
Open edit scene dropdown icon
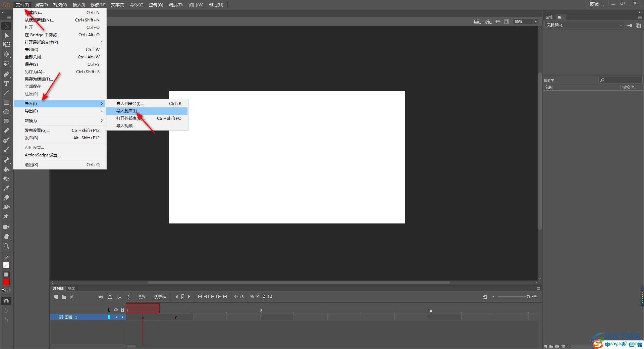477,21
